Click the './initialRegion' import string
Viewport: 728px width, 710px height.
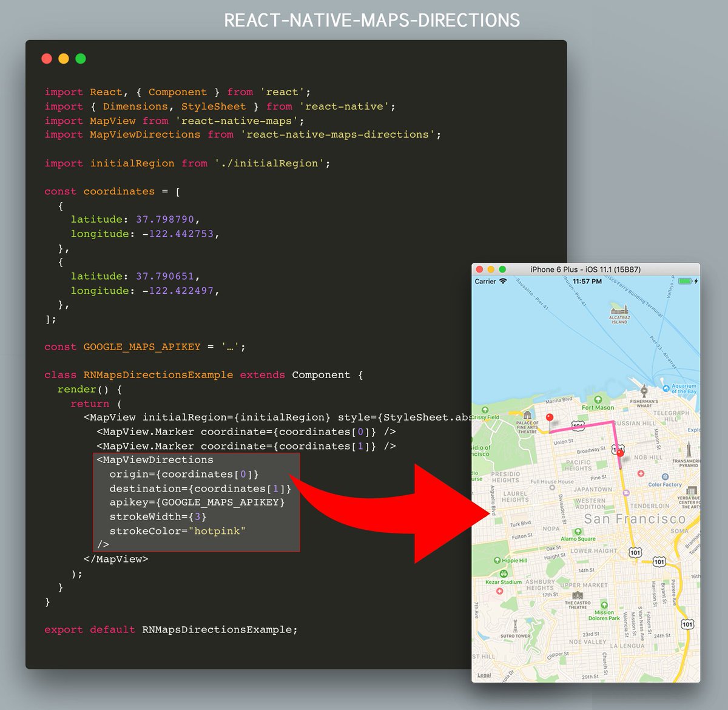coord(269,163)
